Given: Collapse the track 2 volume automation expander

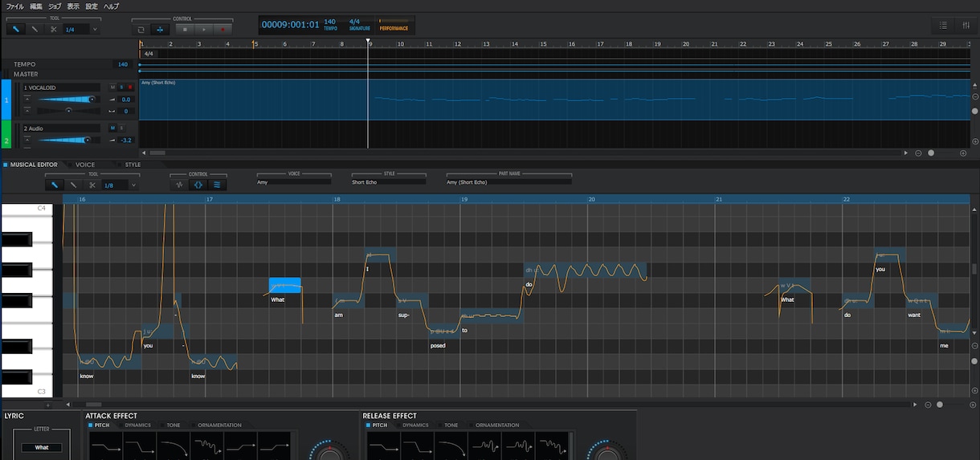Looking at the screenshot, I should pos(27,140).
